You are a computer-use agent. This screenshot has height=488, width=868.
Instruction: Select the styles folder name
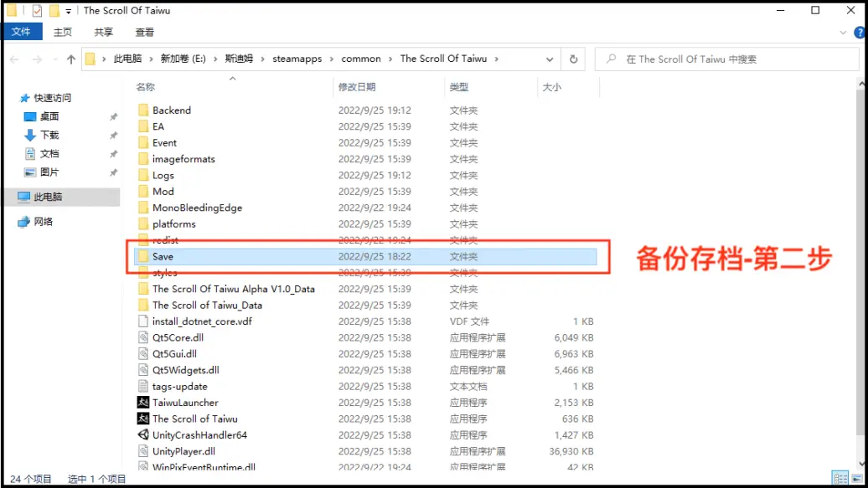165,273
